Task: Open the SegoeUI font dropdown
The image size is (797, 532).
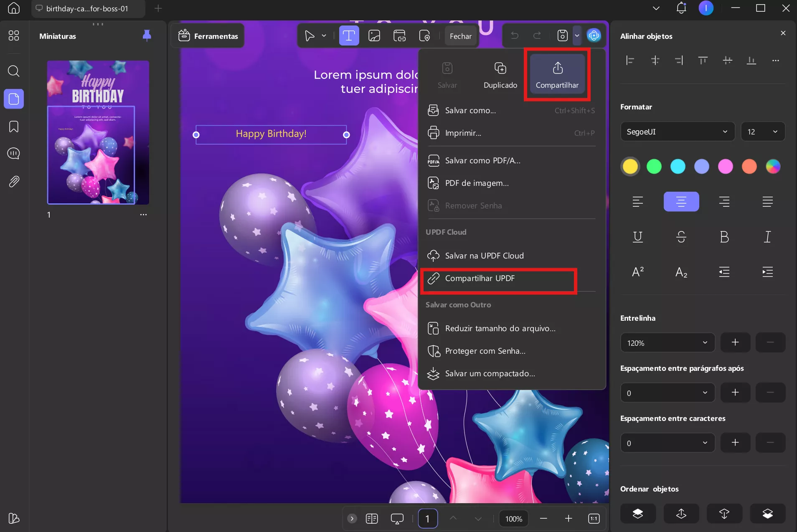Action: point(677,132)
